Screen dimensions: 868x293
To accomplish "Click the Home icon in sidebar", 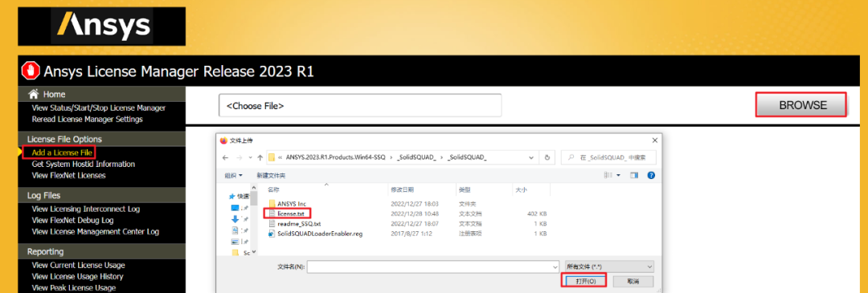I will pyautogui.click(x=33, y=94).
